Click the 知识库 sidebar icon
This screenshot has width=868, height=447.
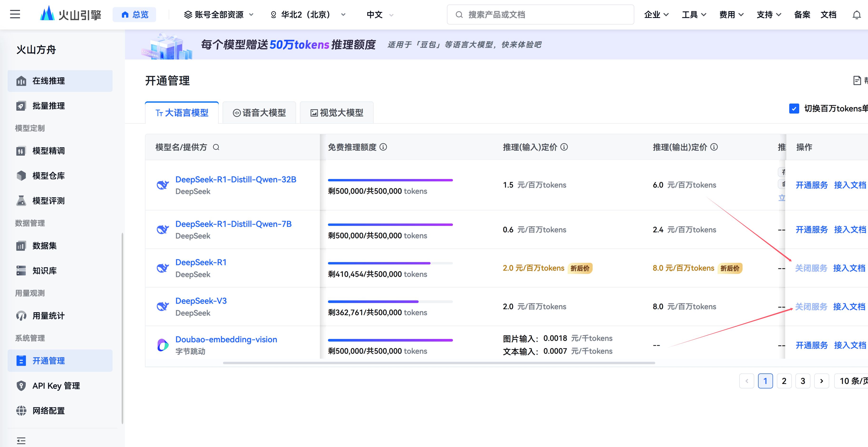[x=21, y=271]
